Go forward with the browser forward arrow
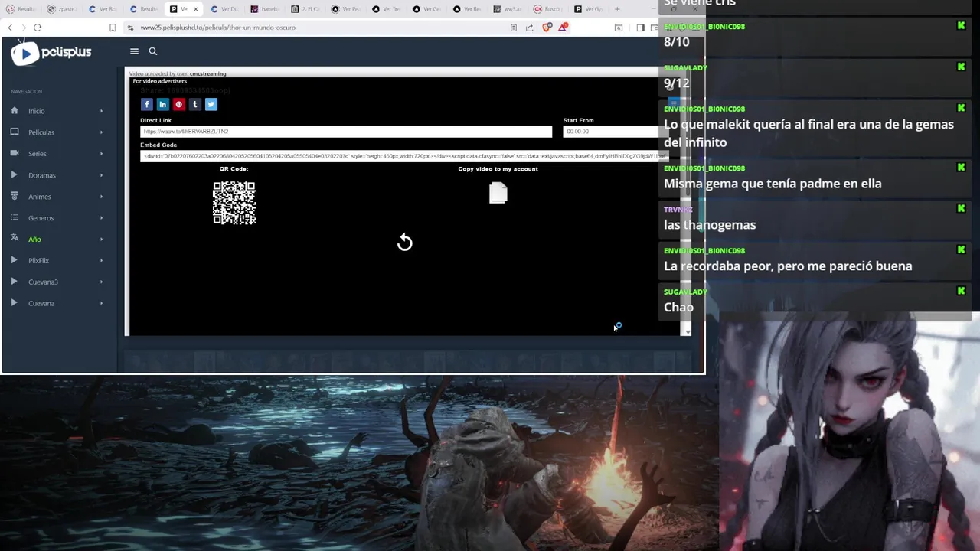980x551 pixels. [23, 28]
